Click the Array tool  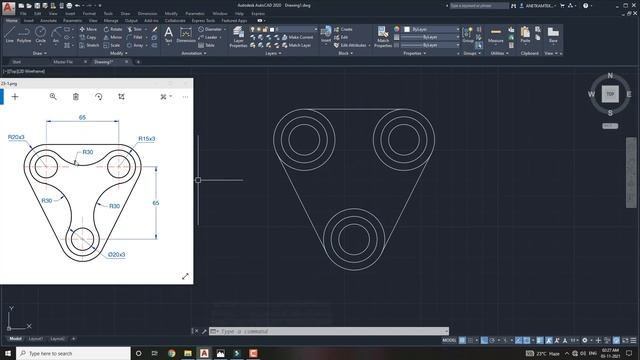click(x=135, y=45)
